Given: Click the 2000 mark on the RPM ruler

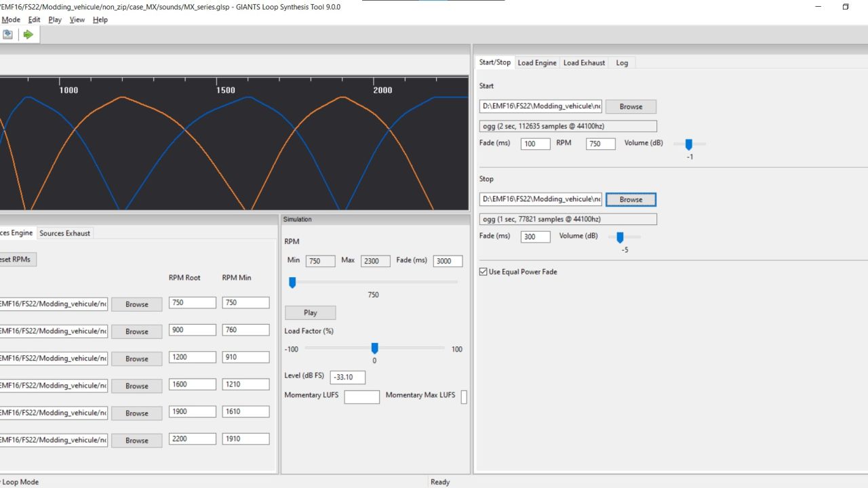Looking at the screenshot, I should 382,90.
